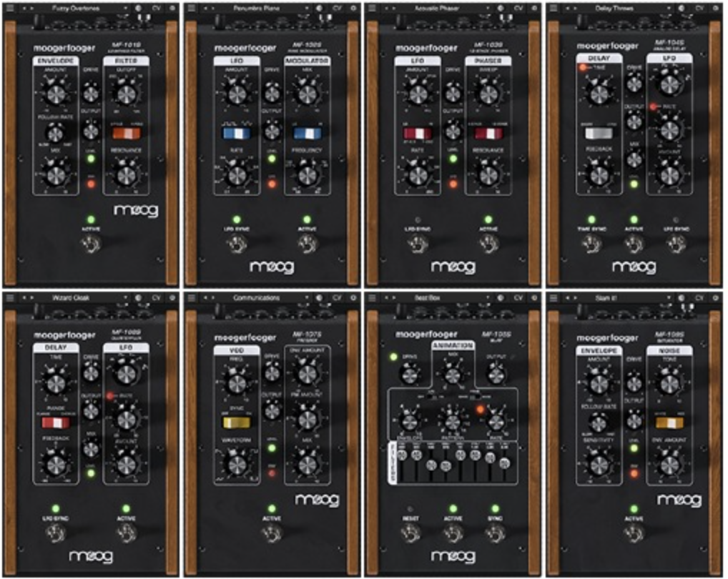Open the hamburger menu of Penumbra Piano plugin
728x579 pixels.
click(191, 8)
